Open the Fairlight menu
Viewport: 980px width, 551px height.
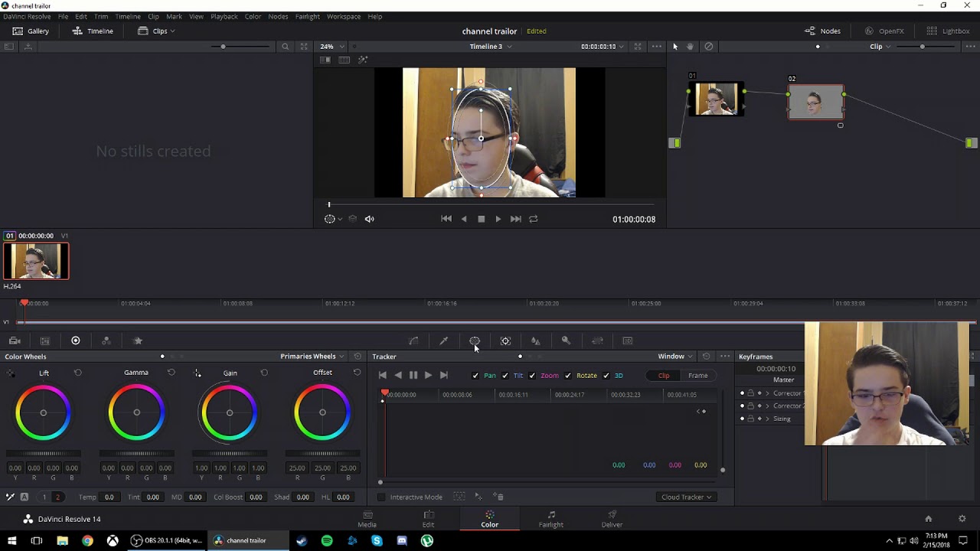coord(307,16)
